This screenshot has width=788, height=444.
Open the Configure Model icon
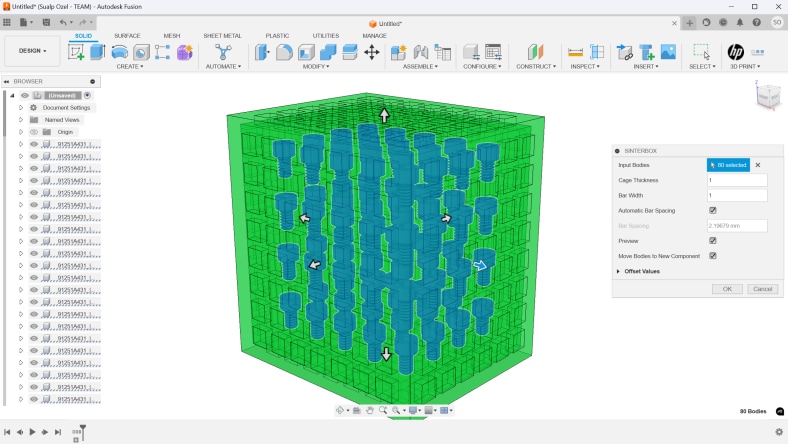point(471,52)
